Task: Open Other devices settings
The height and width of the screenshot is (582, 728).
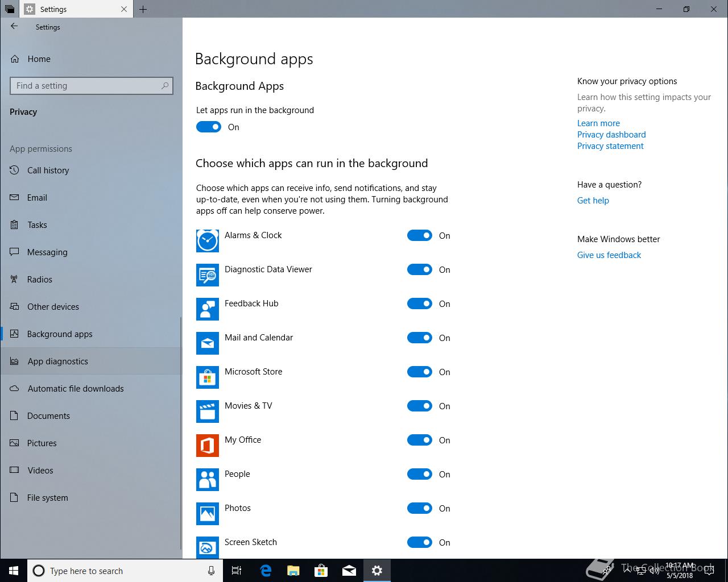Action: click(x=91, y=306)
